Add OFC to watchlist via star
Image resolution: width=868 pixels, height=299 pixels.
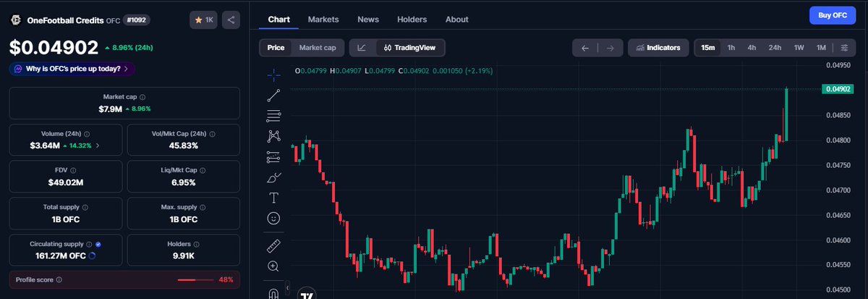203,20
